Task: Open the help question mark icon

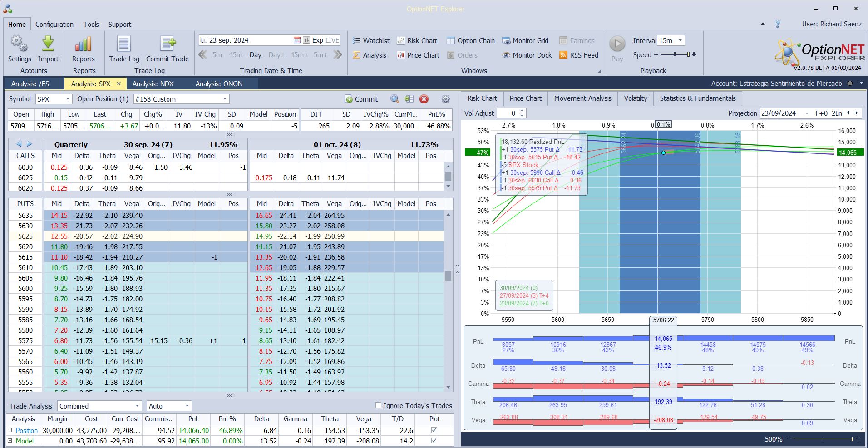Action: [x=778, y=24]
